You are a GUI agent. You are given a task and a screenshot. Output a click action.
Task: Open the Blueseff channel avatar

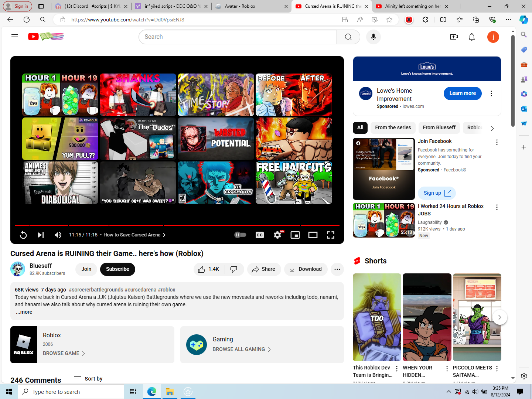coord(18,269)
